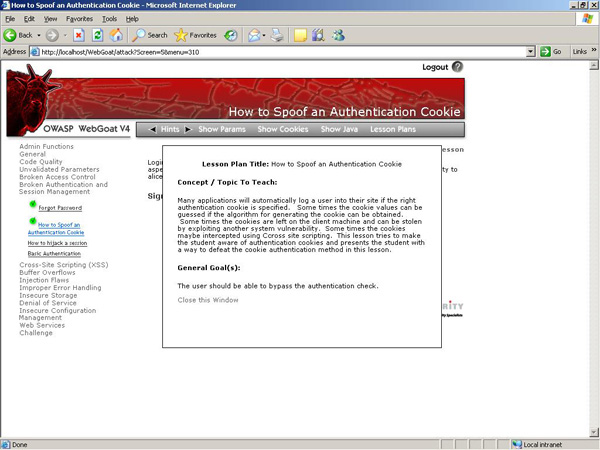This screenshot has height=450, width=600.
Task: Click the Forward arrow icon in toolbar
Action: pyautogui.click(x=52, y=35)
